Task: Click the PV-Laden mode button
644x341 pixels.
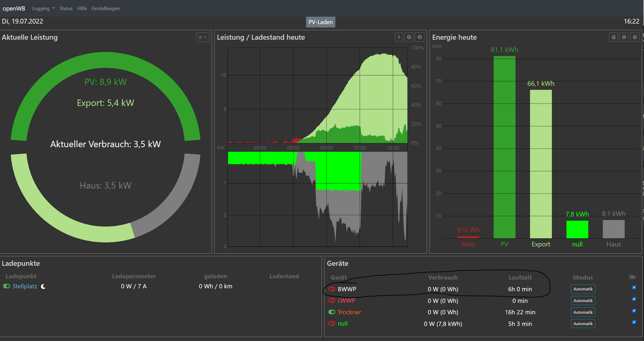Action: (321, 22)
